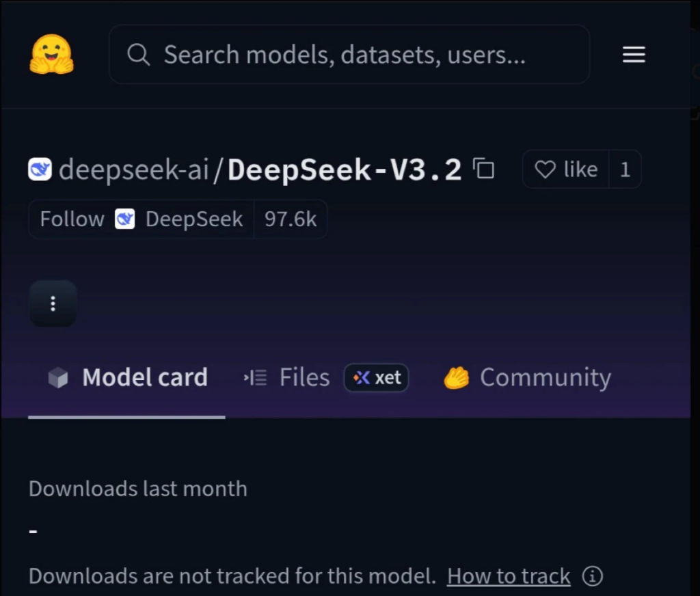
Task: View the 97.6k followers count
Action: pyautogui.click(x=291, y=219)
